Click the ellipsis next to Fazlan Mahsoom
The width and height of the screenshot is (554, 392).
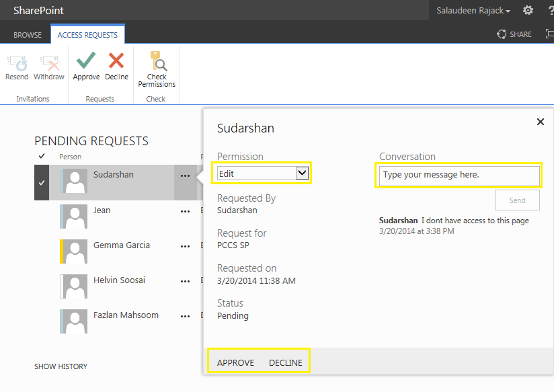pyautogui.click(x=186, y=316)
